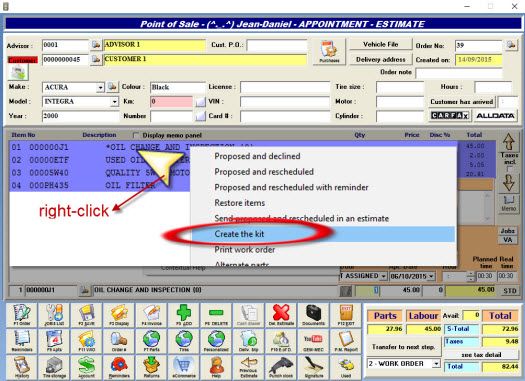
Task: Click the F2 Save floppy disk icon
Action: pos(86,315)
